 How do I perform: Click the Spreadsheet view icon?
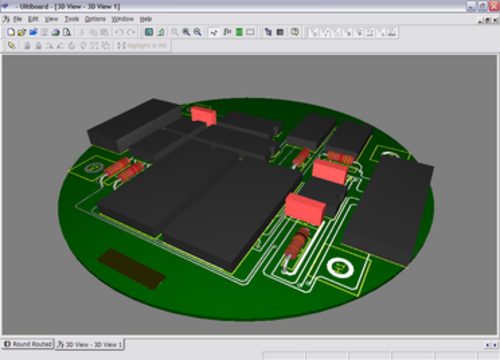tap(280, 32)
